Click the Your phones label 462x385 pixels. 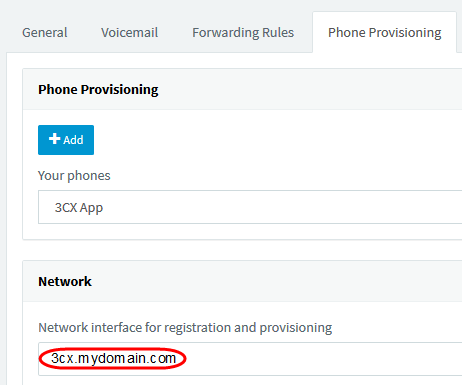pos(74,176)
